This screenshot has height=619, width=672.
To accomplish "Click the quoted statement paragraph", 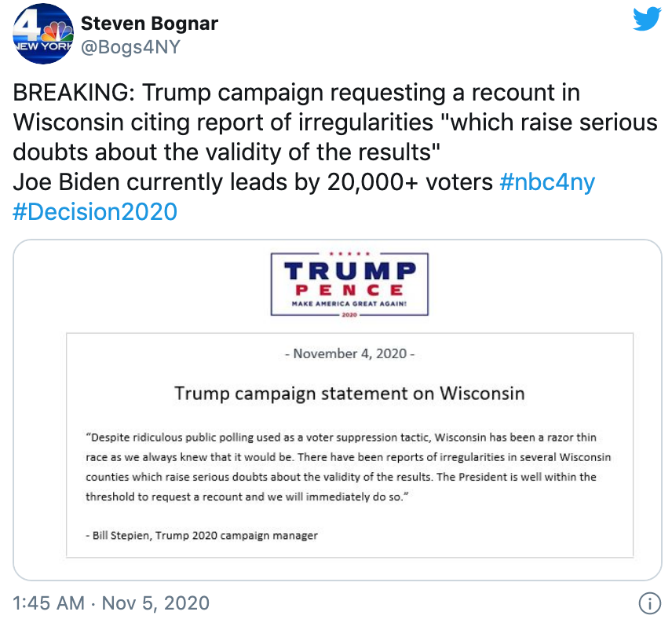I will [348, 467].
